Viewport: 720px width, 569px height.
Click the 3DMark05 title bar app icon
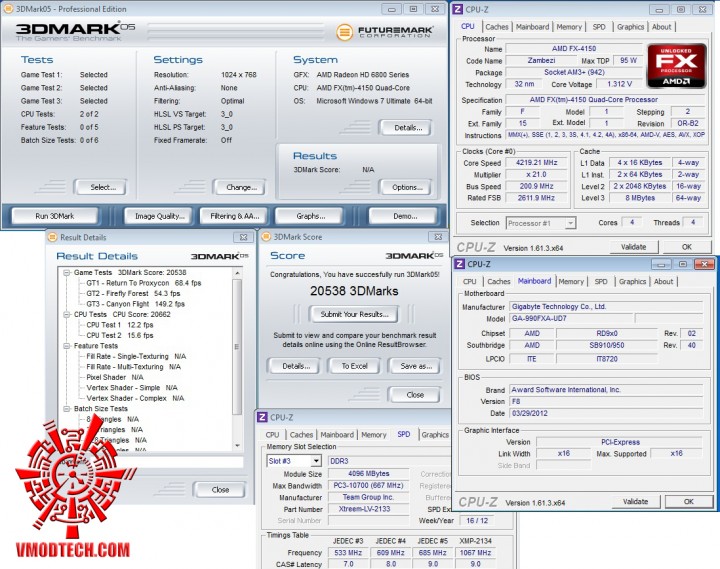(x=8, y=9)
